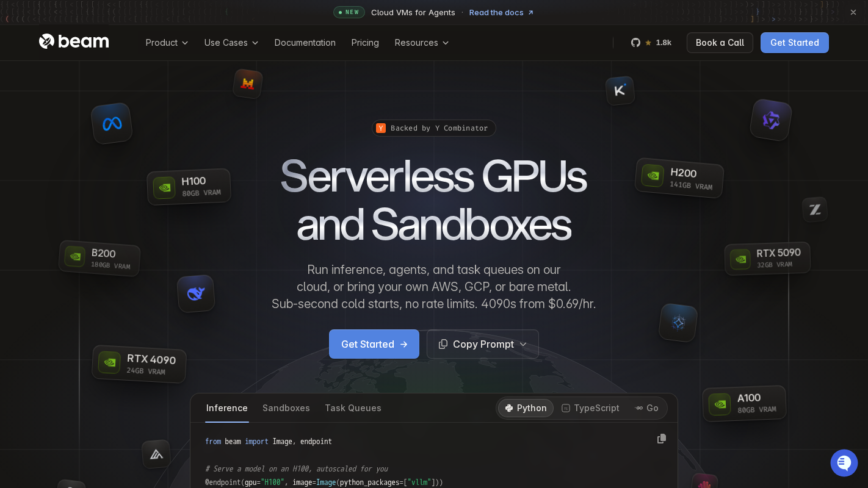Go to the Pricing page
Viewport: 868px width, 488px height.
point(365,43)
